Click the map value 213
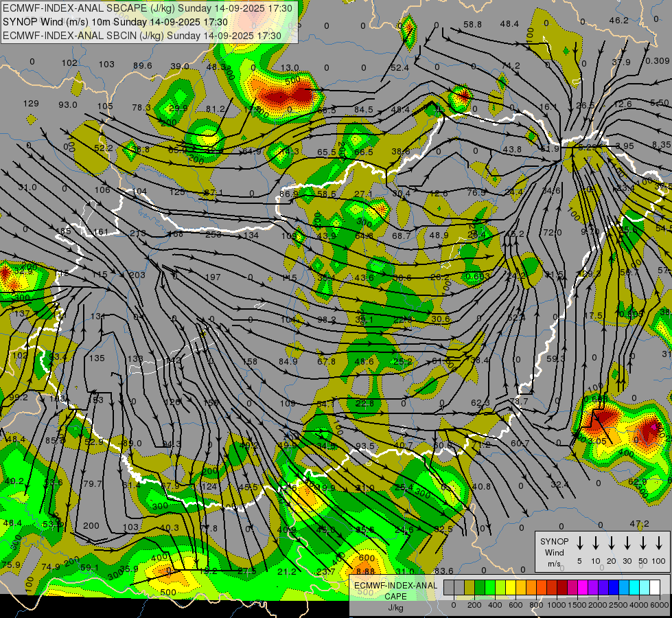This screenshot has width=672, height=618. point(137,233)
